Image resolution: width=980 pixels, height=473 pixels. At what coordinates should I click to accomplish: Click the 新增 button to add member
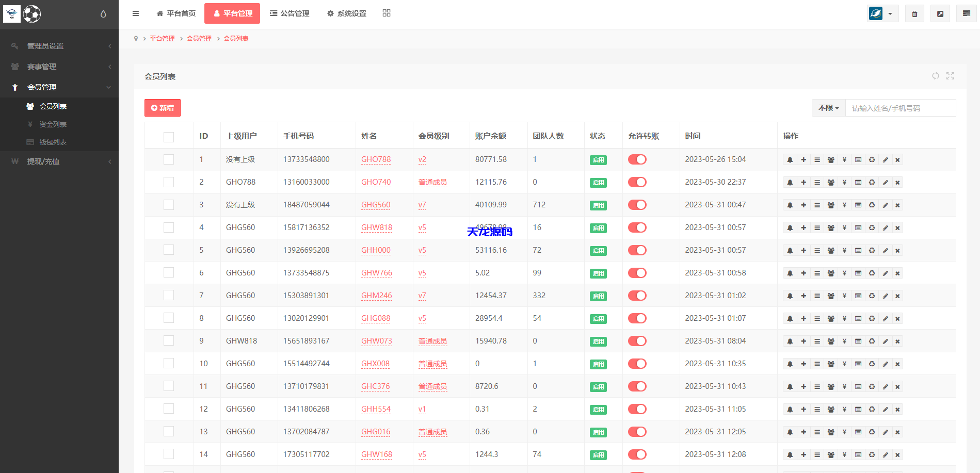click(162, 107)
